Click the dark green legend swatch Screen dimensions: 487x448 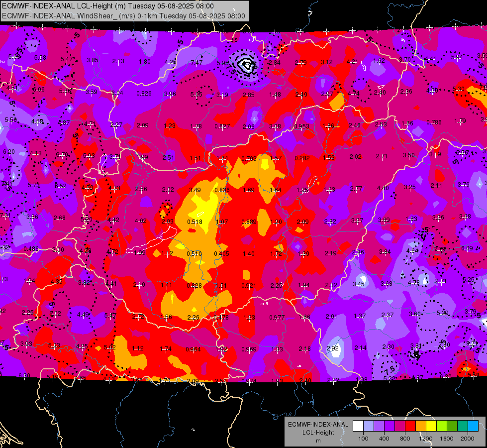click(x=452, y=426)
